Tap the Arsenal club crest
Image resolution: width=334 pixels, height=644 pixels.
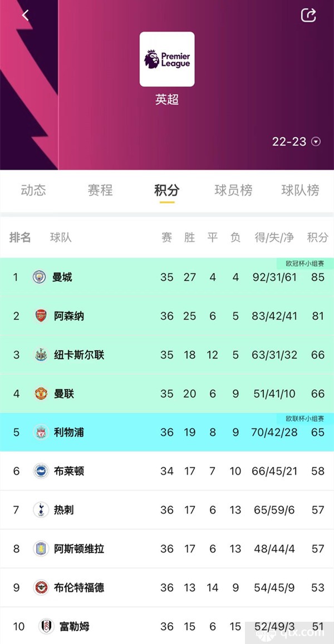(41, 316)
